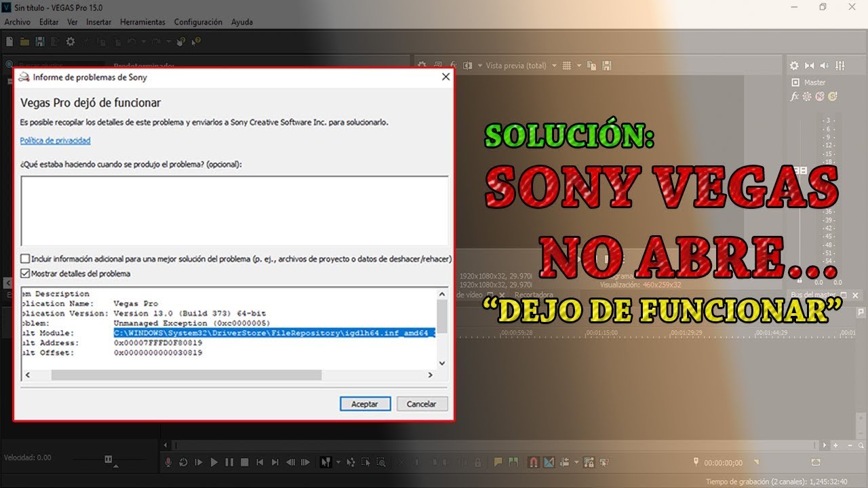
Task: Click the New project icon in VEGAS toolbar
Action: click(9, 41)
